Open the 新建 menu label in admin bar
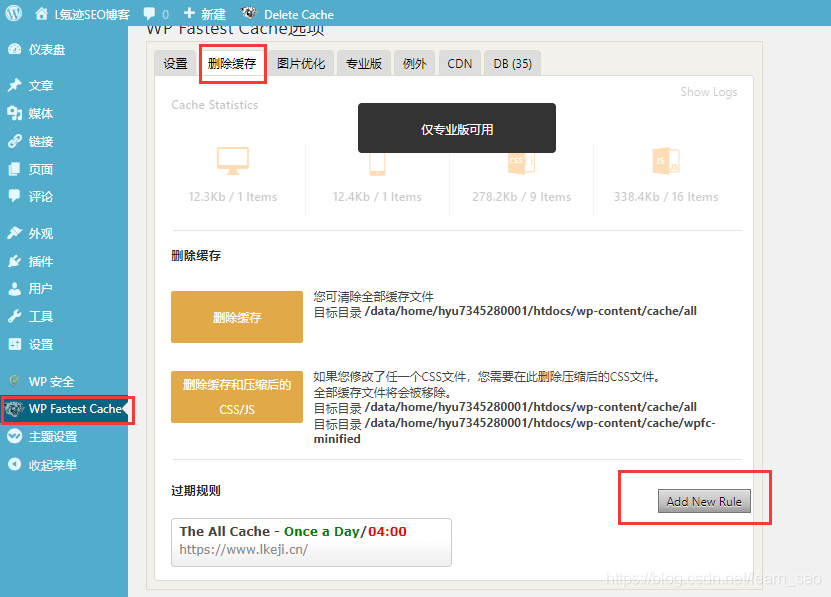Screen dimensions: 831x597 213,14
